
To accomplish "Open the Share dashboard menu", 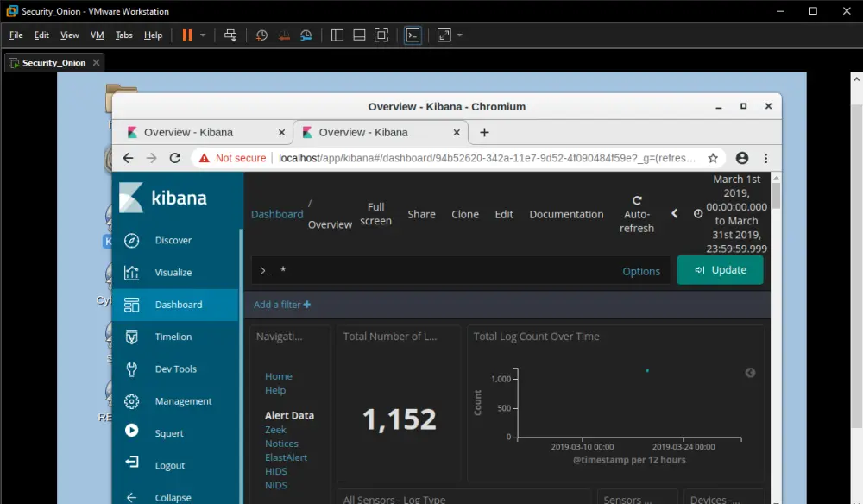I will click(422, 215).
